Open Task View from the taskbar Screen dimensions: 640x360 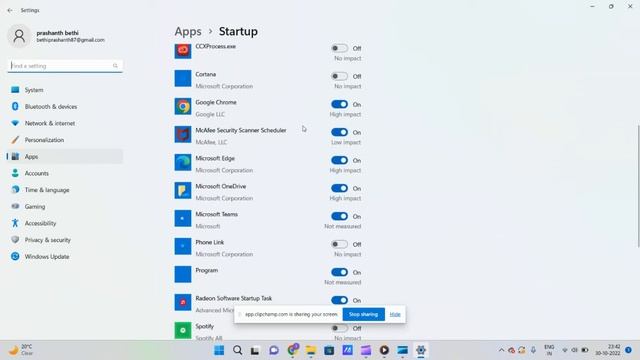(x=255, y=350)
